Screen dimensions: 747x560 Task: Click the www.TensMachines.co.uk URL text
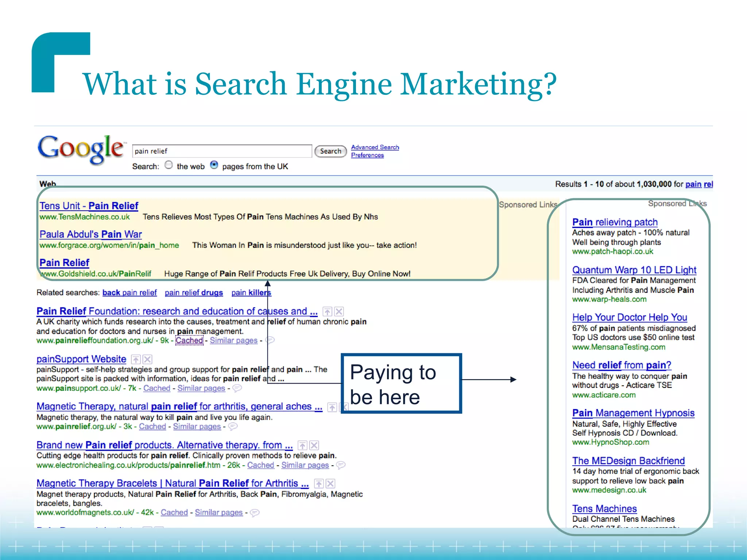85,217
